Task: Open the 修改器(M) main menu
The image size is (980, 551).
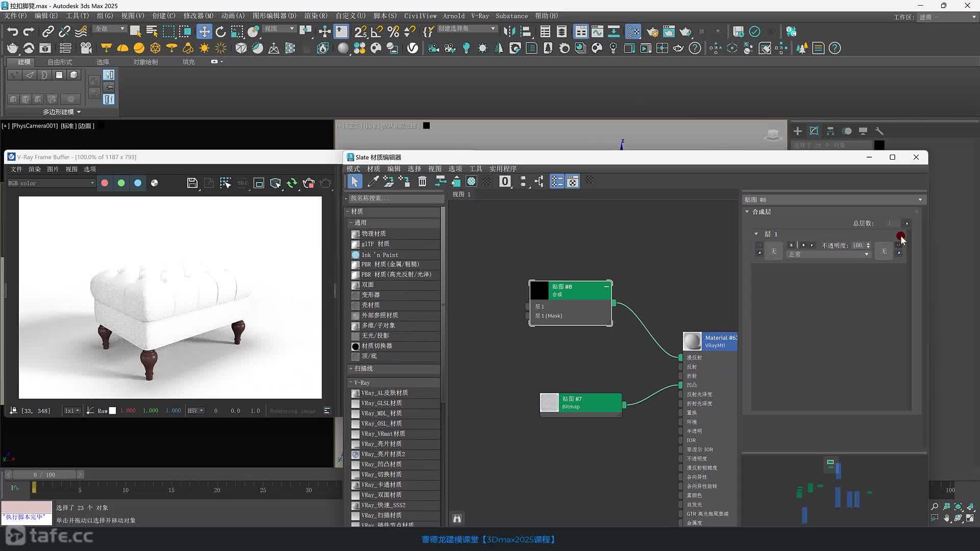Action: click(198, 16)
